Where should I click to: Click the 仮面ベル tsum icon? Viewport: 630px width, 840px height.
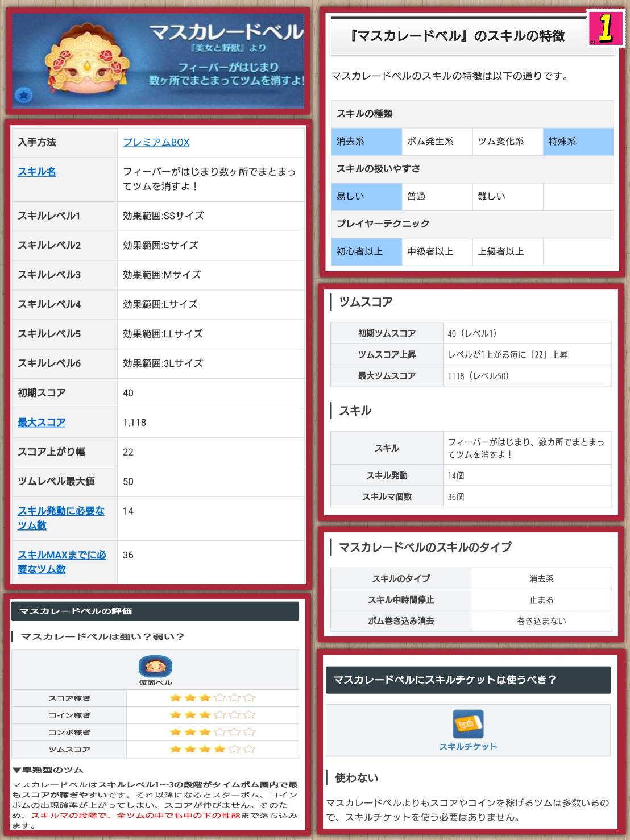pyautogui.click(x=155, y=666)
